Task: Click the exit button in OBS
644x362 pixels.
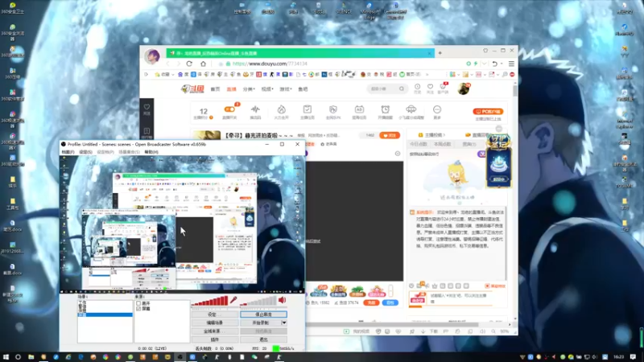Action: click(263, 339)
